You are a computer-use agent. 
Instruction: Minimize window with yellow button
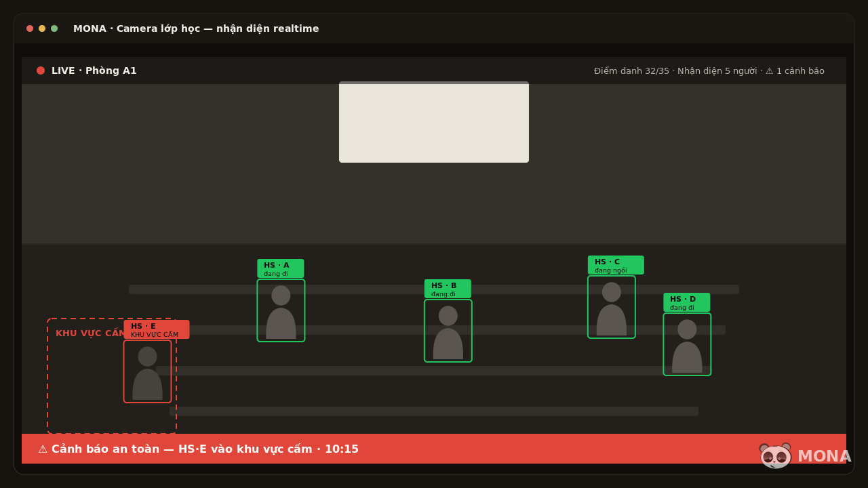point(42,28)
